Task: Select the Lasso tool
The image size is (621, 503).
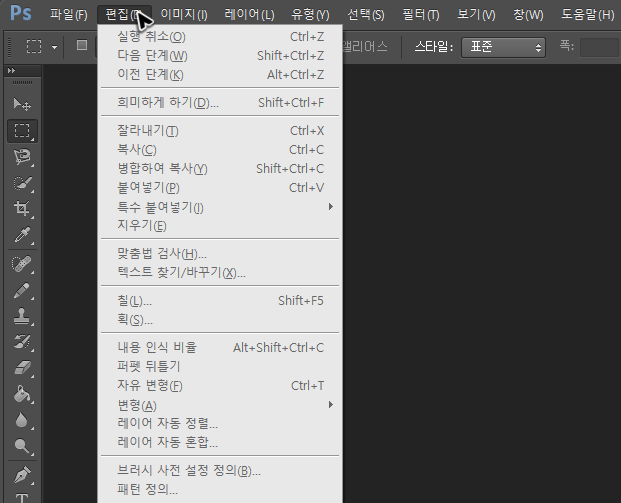Action: [22, 157]
